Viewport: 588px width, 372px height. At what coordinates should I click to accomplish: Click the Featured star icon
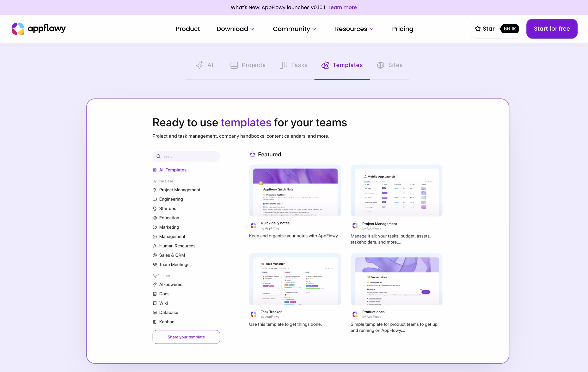pyautogui.click(x=252, y=155)
